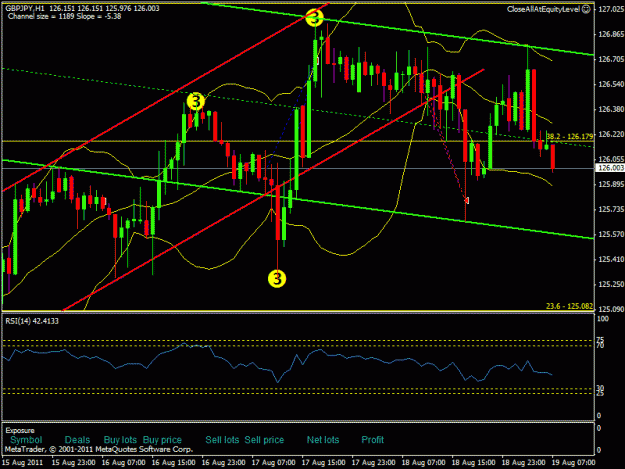Click the current price tag 126.003
Screen dimensions: 625x469
tap(610, 168)
